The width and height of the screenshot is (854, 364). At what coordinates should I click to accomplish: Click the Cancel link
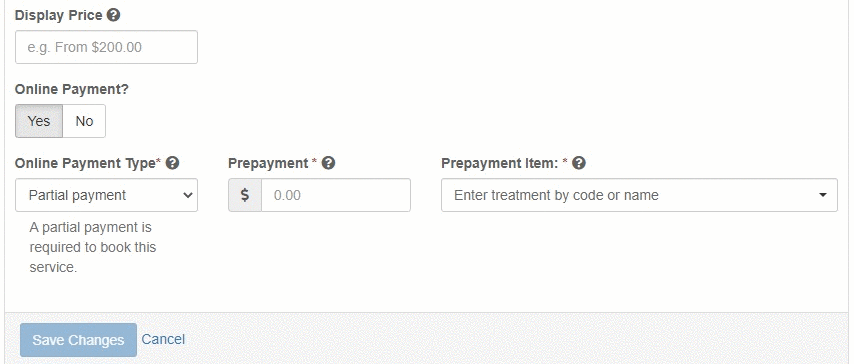click(163, 339)
